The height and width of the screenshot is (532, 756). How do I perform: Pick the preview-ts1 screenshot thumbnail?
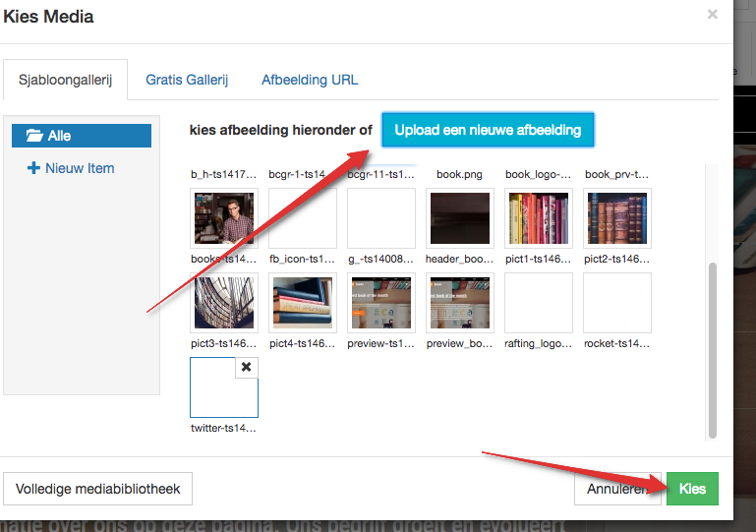click(x=381, y=303)
